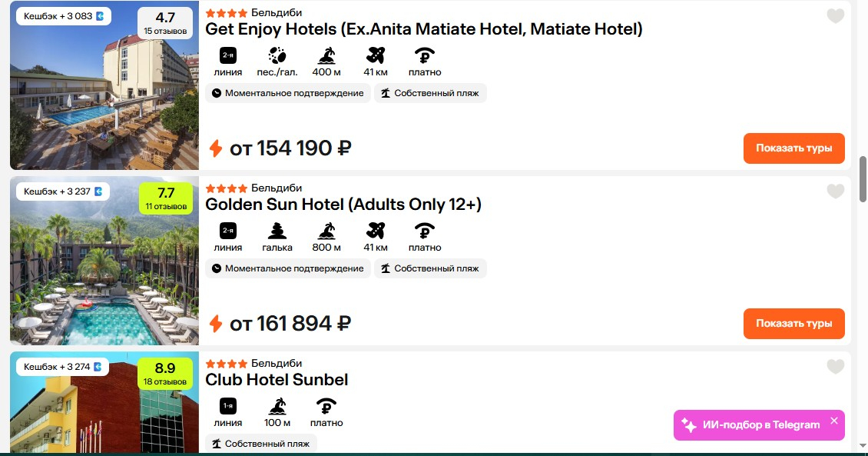The height and width of the screenshot is (456, 868).
Task: Click the 2nd line icon of Get Enjoy Hotels
Action: [228, 55]
